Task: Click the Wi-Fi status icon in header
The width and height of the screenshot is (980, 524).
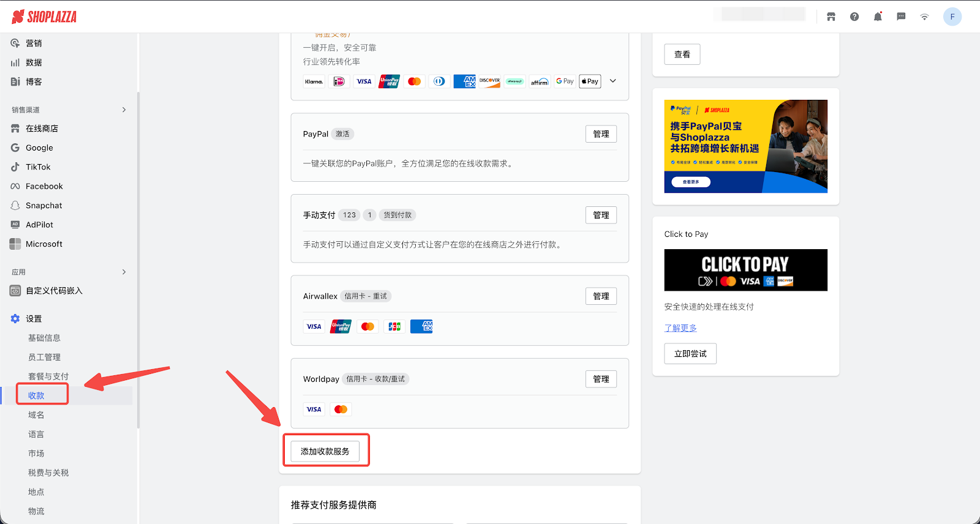Action: coord(924,17)
